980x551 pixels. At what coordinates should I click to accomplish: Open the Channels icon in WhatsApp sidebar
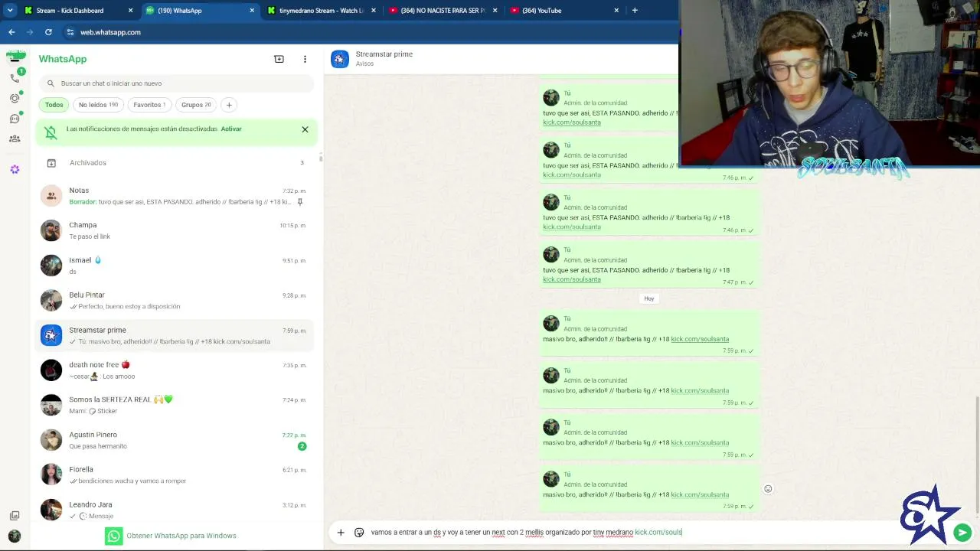[15, 119]
